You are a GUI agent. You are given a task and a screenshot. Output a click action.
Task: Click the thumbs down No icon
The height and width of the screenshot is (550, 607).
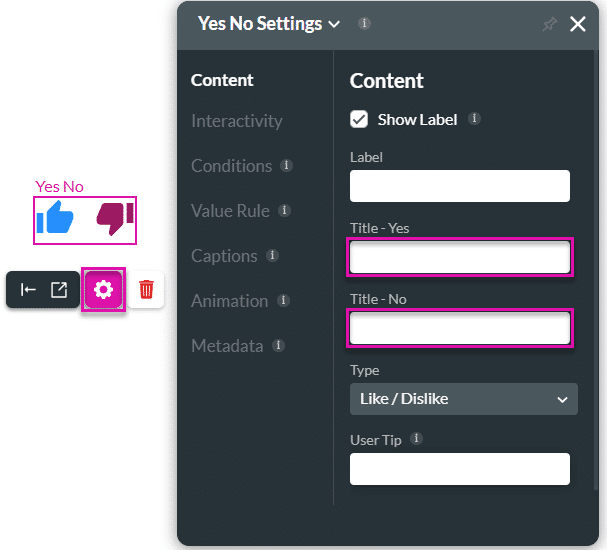tap(114, 218)
